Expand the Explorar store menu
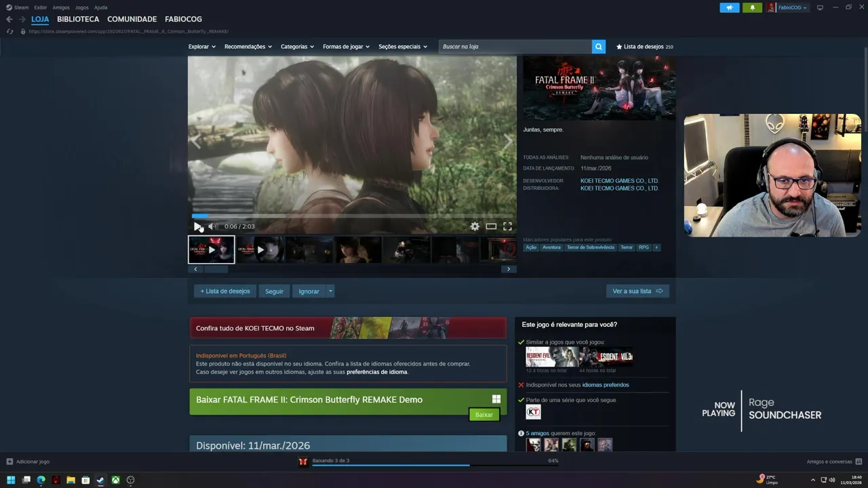The image size is (868, 488). (202, 47)
